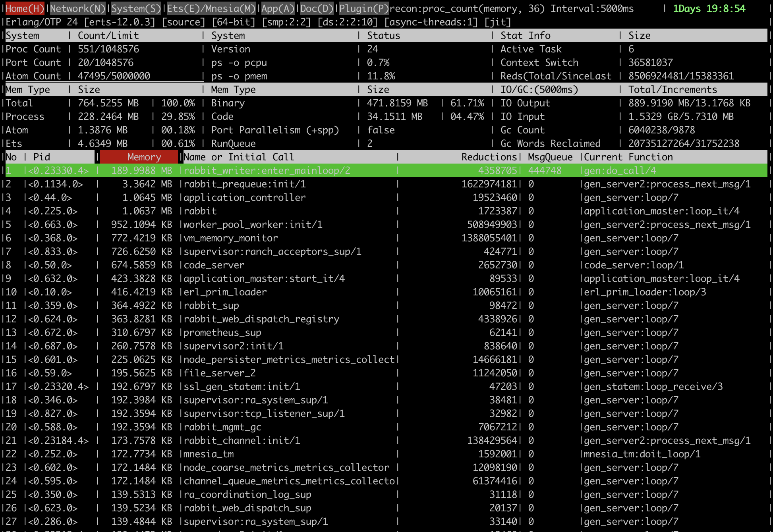
Task: Click the Context Switch value 36581037
Action: [x=650, y=62]
